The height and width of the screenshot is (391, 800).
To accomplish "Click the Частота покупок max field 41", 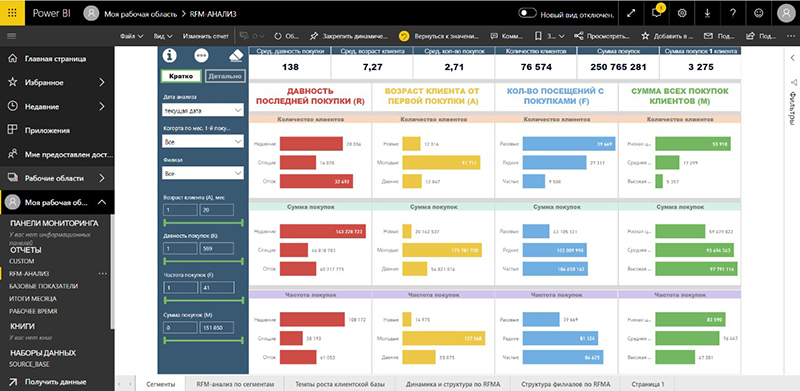I will [x=217, y=288].
